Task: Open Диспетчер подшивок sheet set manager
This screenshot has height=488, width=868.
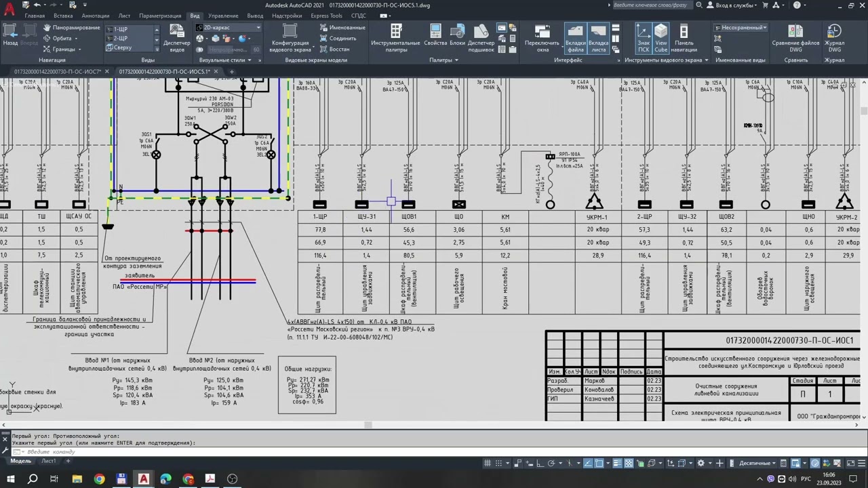Action: (481, 38)
